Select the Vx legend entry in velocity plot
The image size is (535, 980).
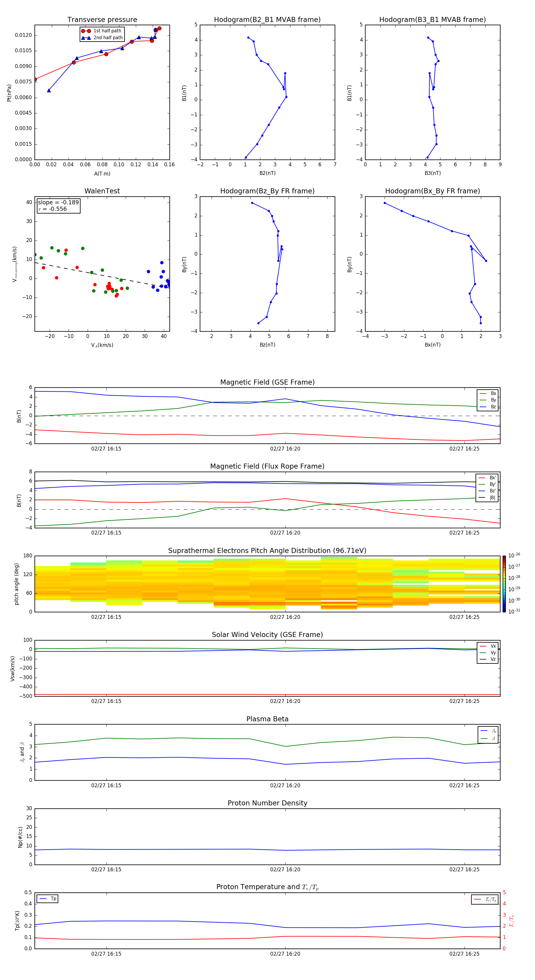[488, 646]
